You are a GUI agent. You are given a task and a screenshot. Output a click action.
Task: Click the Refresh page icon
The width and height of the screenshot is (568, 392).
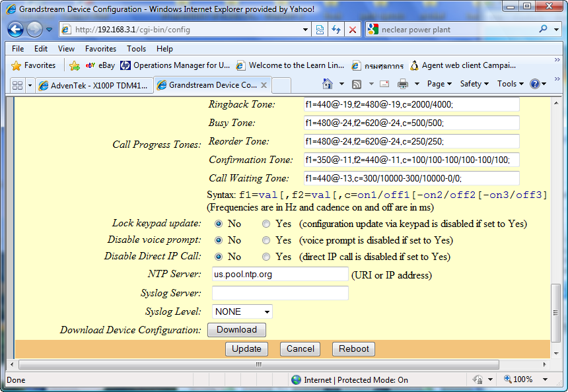click(336, 30)
